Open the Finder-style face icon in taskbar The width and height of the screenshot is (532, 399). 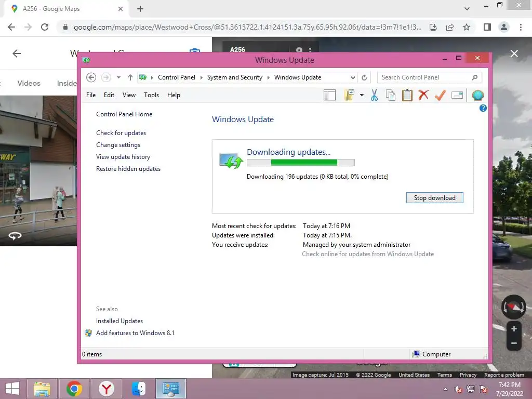[x=139, y=389]
